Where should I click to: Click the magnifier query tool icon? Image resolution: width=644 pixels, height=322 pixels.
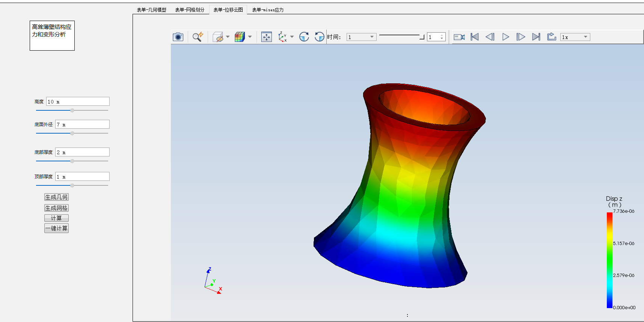pyautogui.click(x=198, y=37)
